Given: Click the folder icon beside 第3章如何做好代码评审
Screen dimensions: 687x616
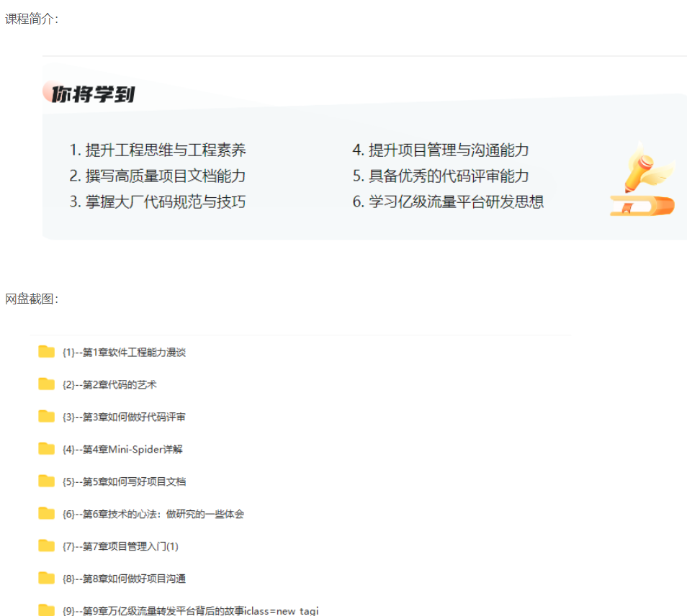Looking at the screenshot, I should coord(45,417).
